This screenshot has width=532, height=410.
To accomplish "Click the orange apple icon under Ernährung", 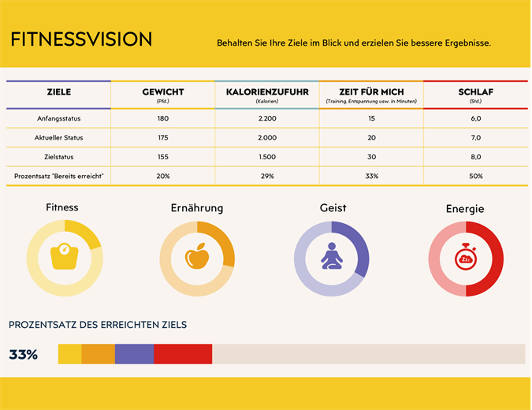I will click(196, 258).
